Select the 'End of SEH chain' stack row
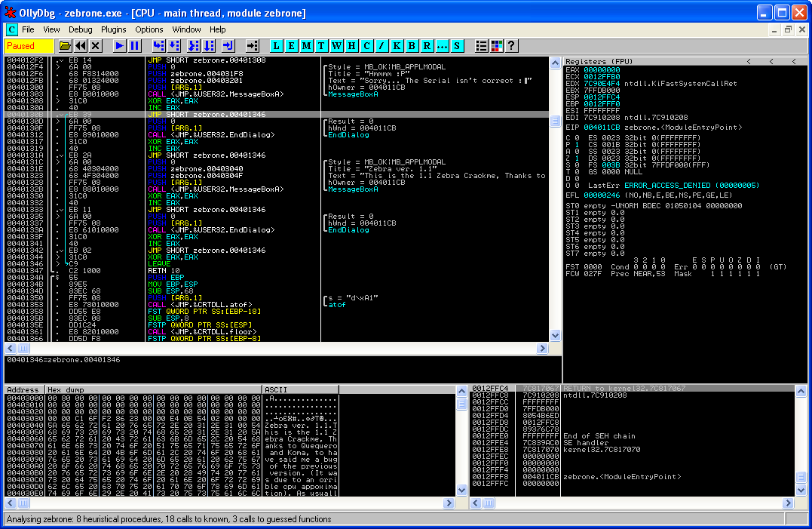Viewport: 812px width, 529px height. (633, 435)
